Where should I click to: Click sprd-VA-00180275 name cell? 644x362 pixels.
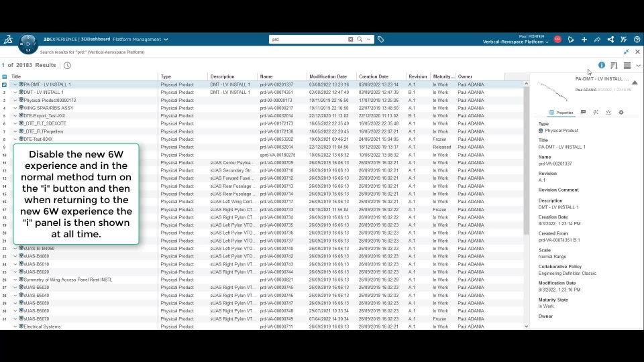point(278,155)
